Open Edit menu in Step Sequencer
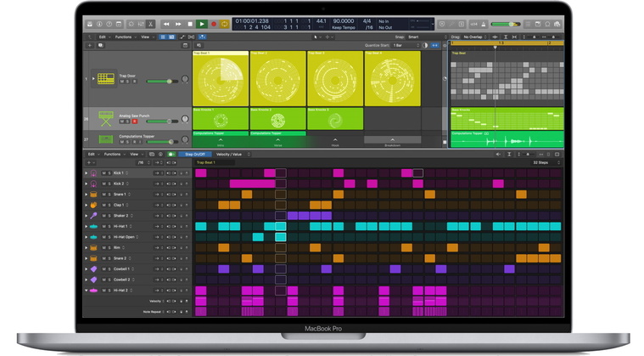The image size is (644, 356). (92, 155)
